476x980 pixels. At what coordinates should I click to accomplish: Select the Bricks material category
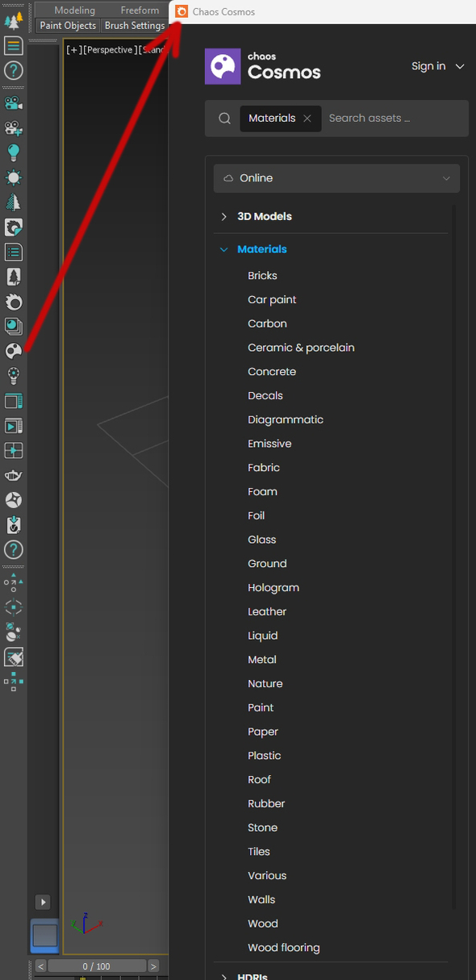(262, 276)
